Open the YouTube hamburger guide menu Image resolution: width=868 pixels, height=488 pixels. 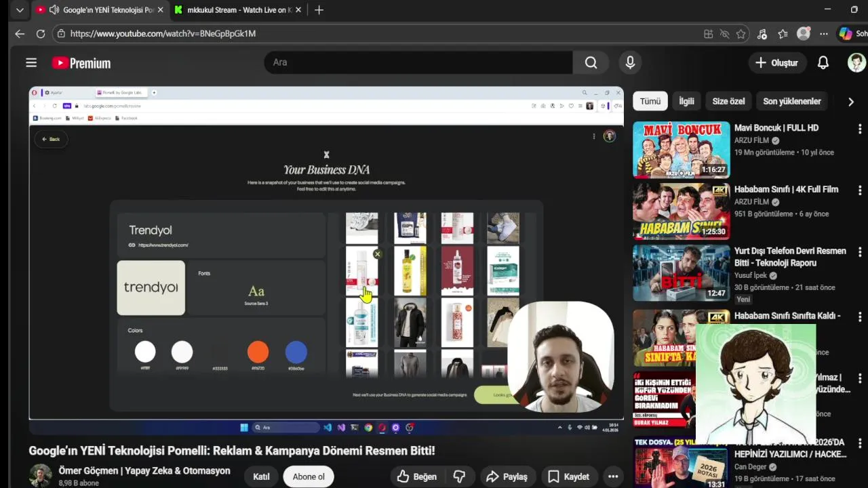(x=31, y=63)
